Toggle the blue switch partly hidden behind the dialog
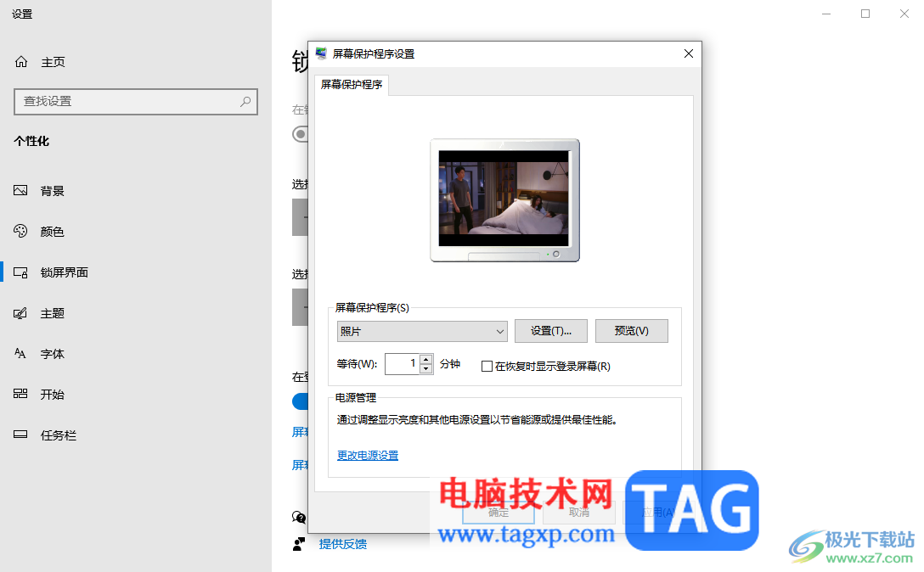 pos(300,401)
